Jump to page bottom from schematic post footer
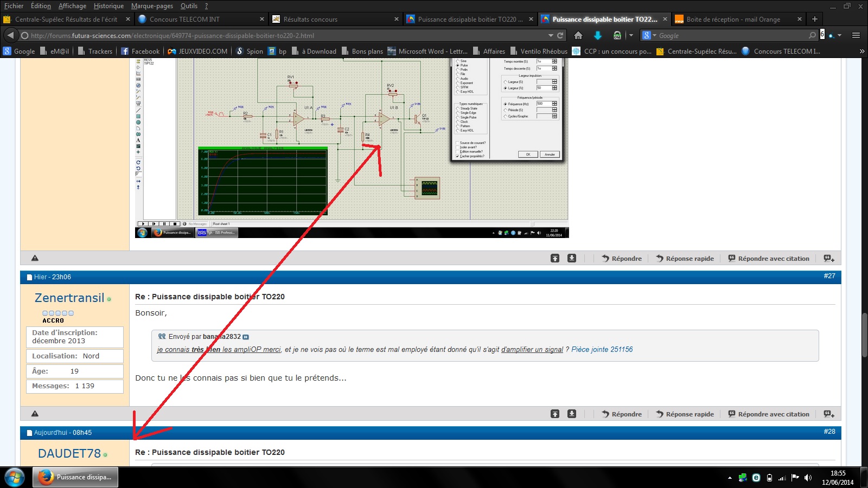The image size is (868, 488). 572,258
